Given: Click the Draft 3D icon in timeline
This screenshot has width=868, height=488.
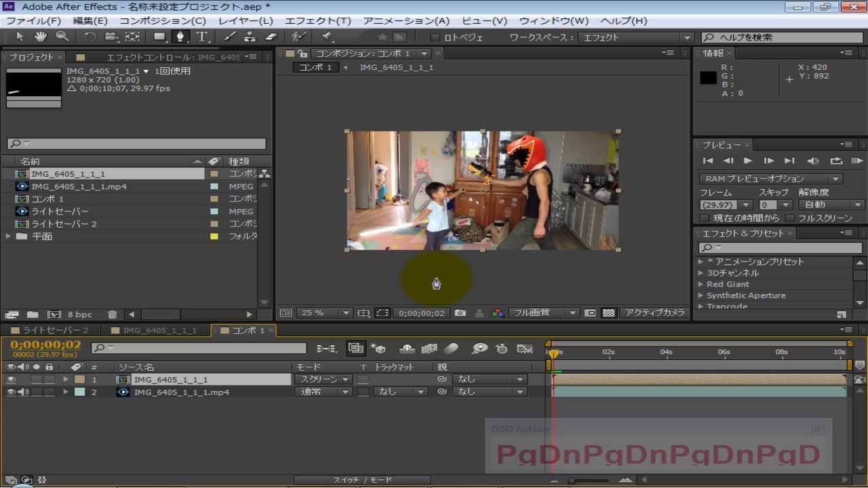Looking at the screenshot, I should tap(378, 348).
